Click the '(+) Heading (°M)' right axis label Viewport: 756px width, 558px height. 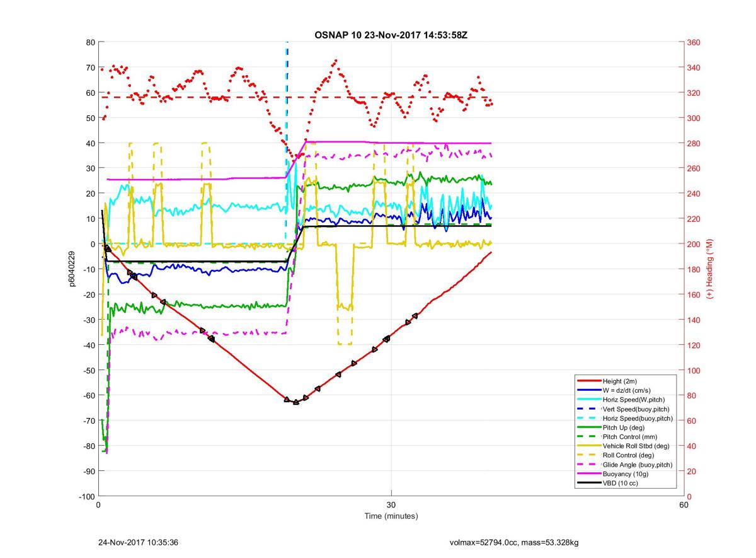tap(709, 269)
